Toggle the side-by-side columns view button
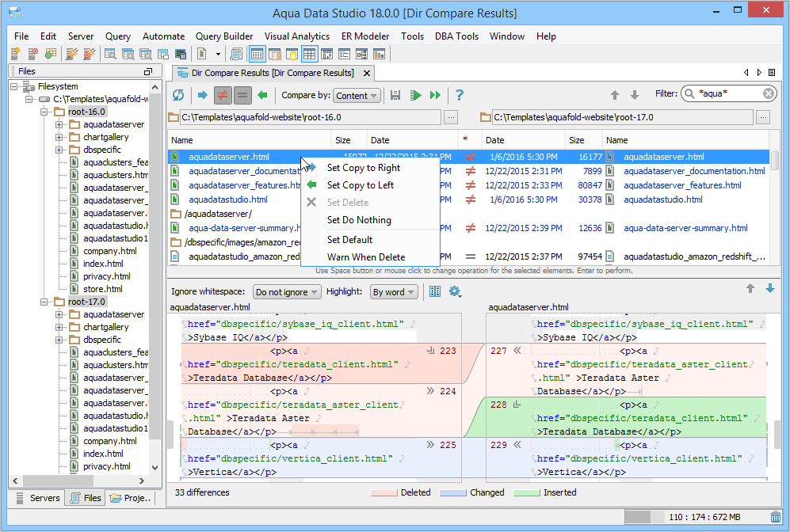 (x=435, y=291)
